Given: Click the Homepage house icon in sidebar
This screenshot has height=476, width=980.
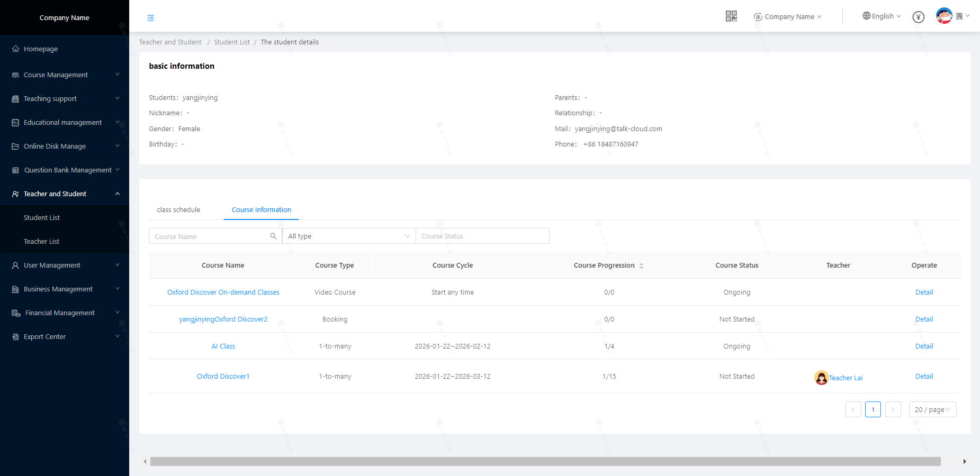Looking at the screenshot, I should (x=15, y=49).
